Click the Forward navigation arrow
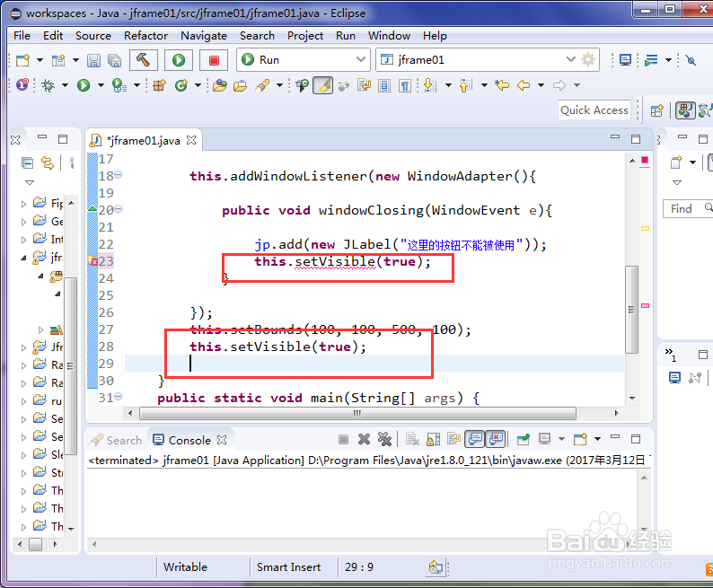 tap(559, 85)
